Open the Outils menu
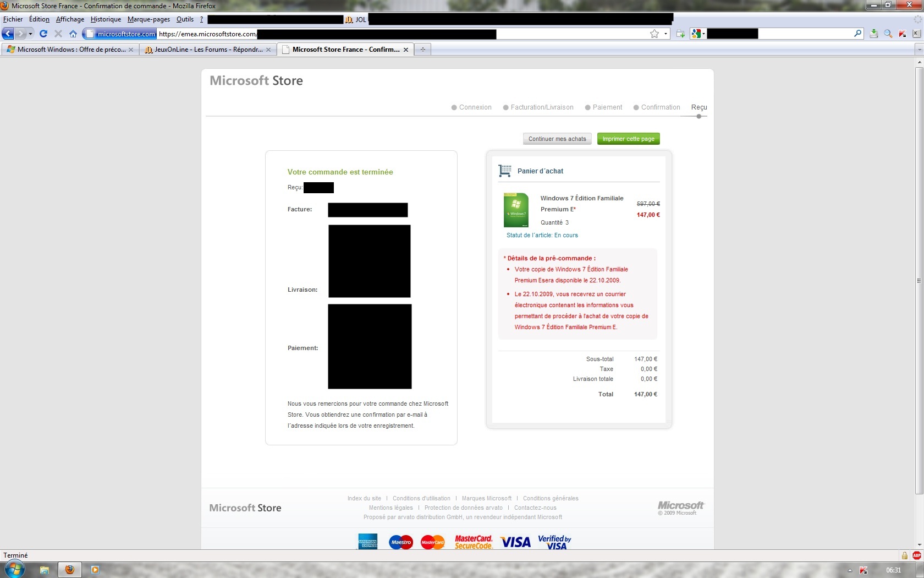 coord(185,19)
